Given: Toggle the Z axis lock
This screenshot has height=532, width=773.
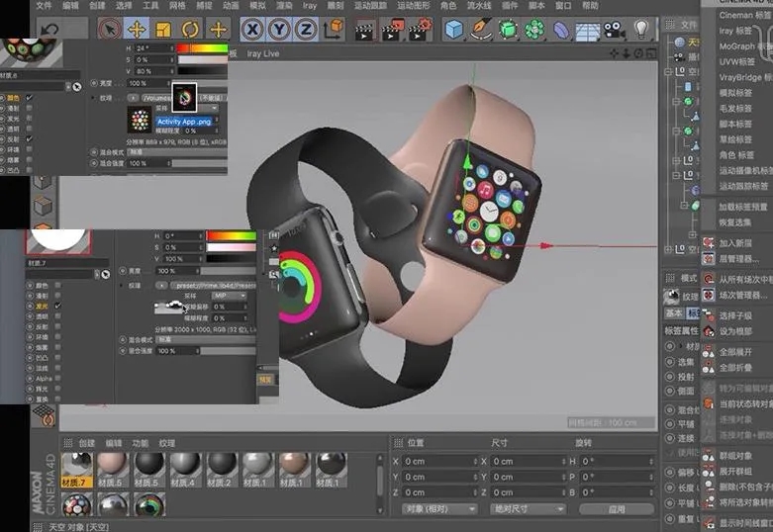Looking at the screenshot, I should point(309,30).
